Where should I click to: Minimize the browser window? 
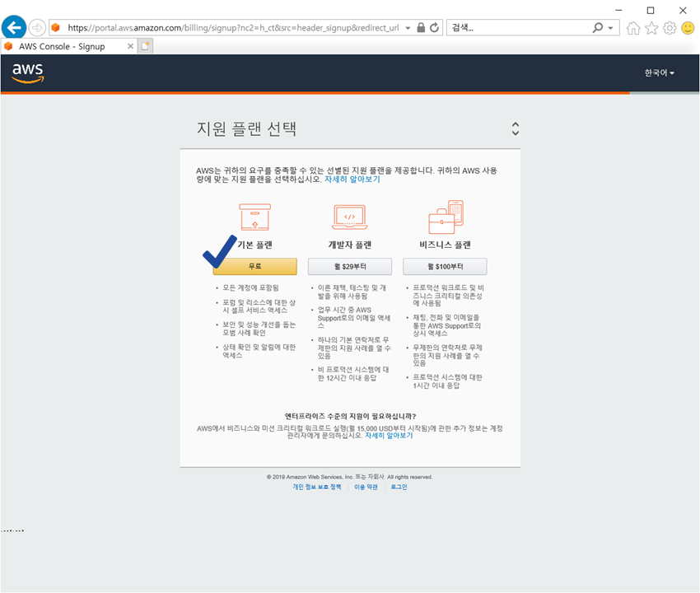pos(618,10)
